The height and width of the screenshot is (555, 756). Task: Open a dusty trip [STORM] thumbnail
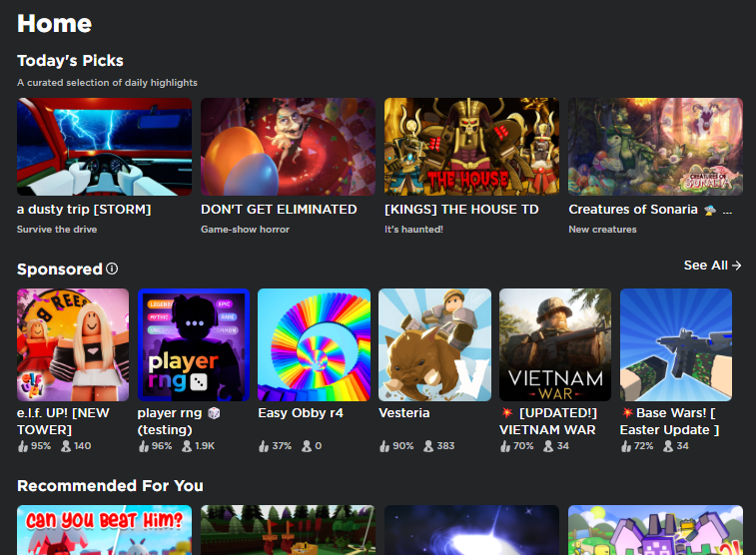coord(104,147)
